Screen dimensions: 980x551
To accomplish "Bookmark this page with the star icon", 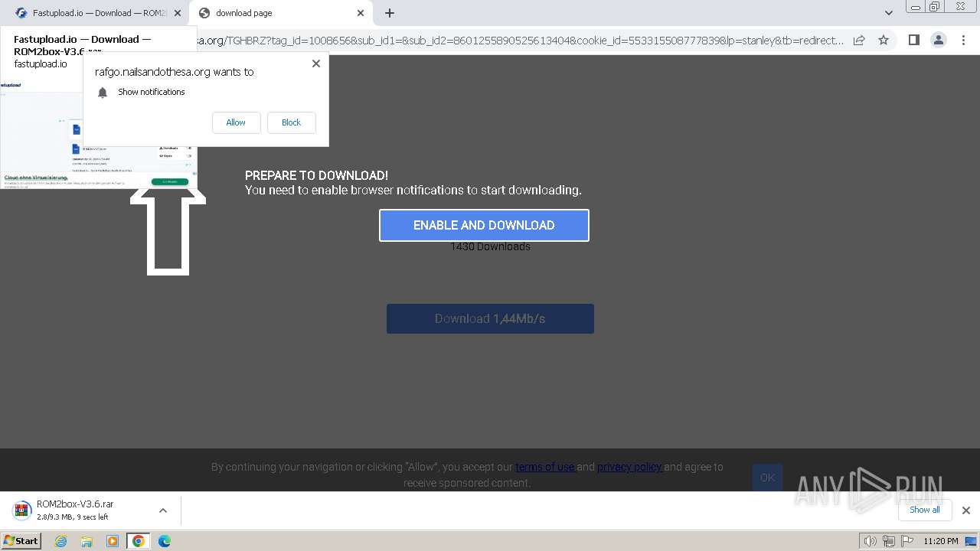I will coord(883,40).
